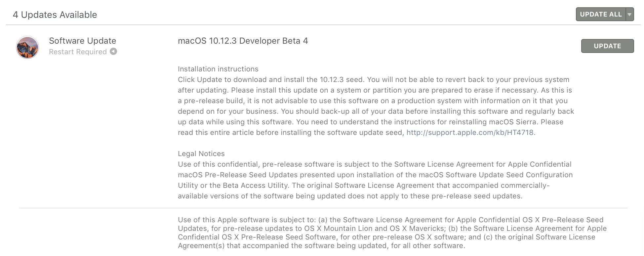Click the 'Installation instructions' heading
This screenshot has height=256, width=644.
[x=218, y=69]
